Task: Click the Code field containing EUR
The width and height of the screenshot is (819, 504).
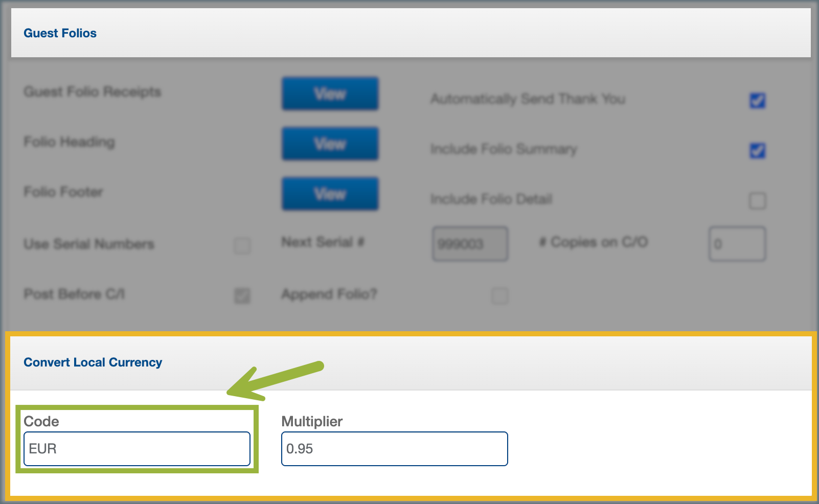Action: (x=136, y=449)
